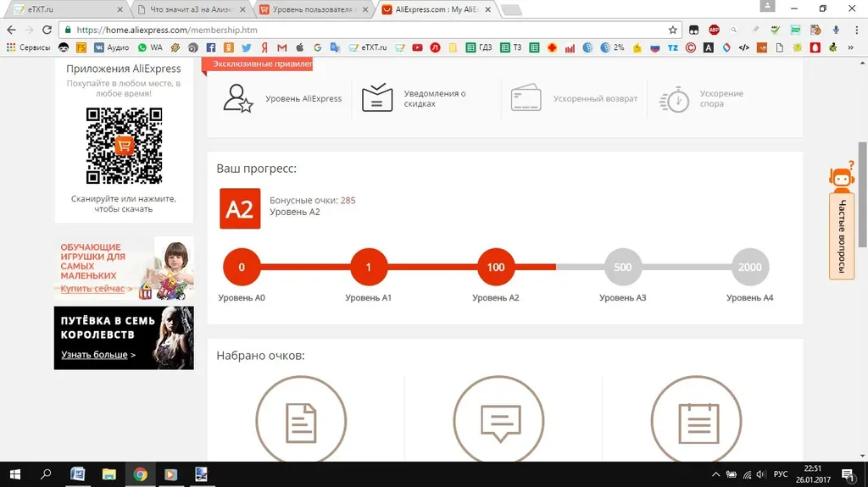Open Word from the taskbar
The image size is (868, 487).
pyautogui.click(x=77, y=474)
